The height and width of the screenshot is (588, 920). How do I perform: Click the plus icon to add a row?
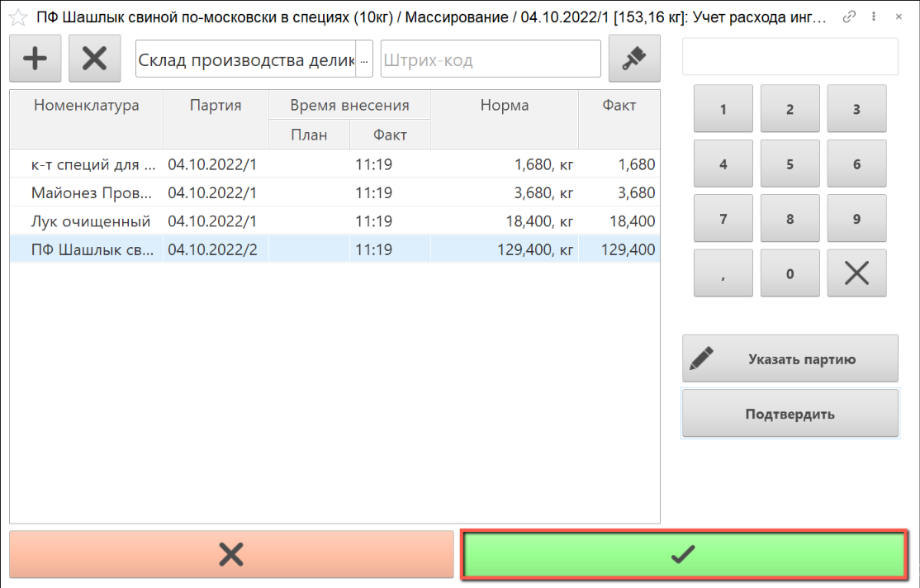(x=35, y=59)
